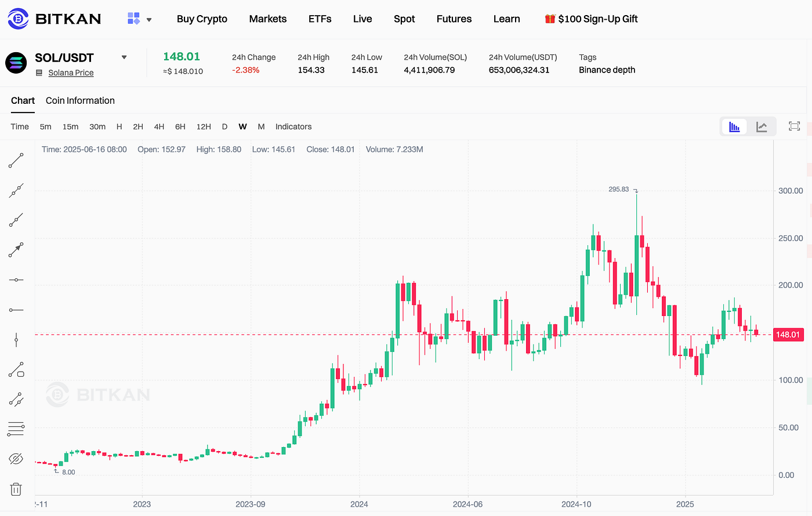Screen dimensions: 812x516
Task: Claim the $100 Sign-Up Gift
Action: click(x=591, y=19)
